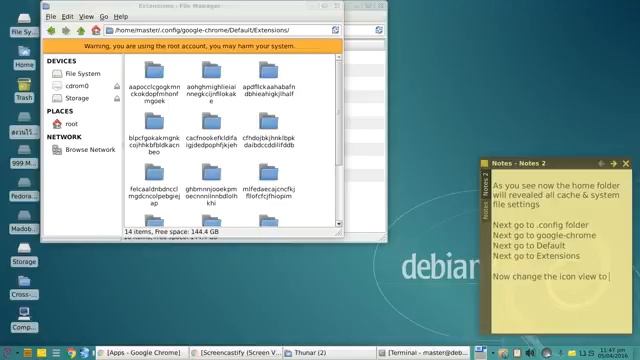This screenshot has width=640, height=360.
Task: Open the Go menu
Action: (104, 17)
